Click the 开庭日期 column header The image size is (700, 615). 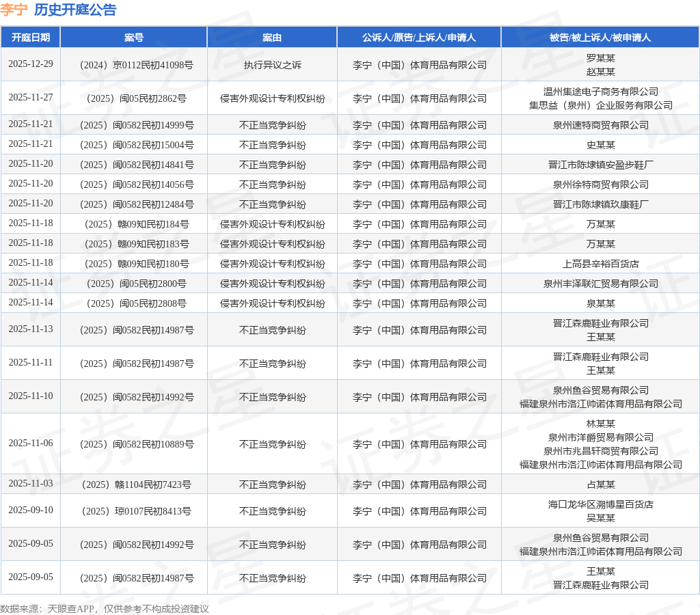[x=30, y=38]
